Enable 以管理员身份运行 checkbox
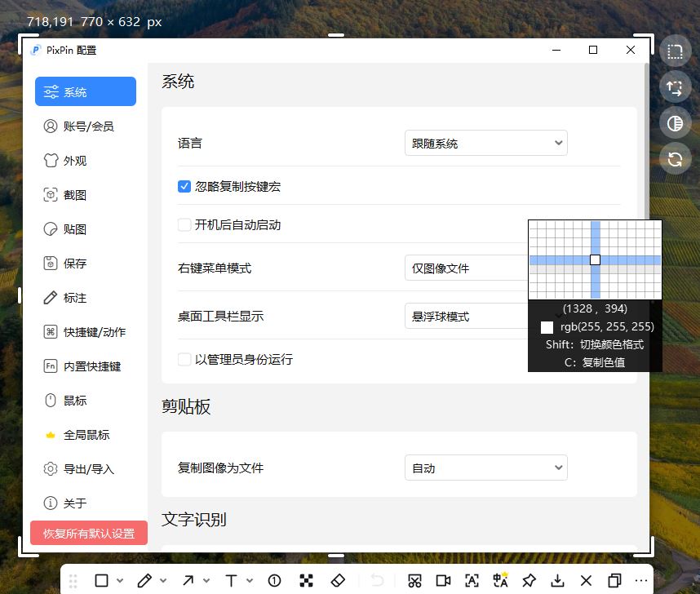The height and width of the screenshot is (594, 700). [184, 360]
